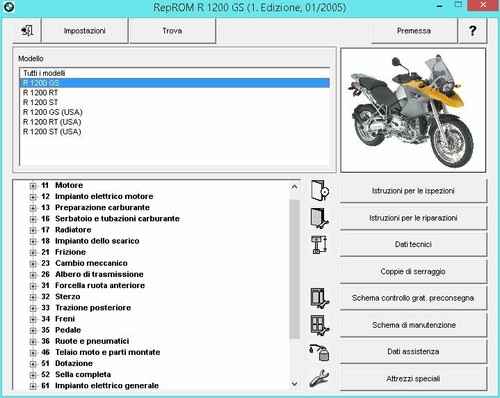Open the help question mark button
Screen dimensions: 500x398
pyautogui.click(x=472, y=31)
